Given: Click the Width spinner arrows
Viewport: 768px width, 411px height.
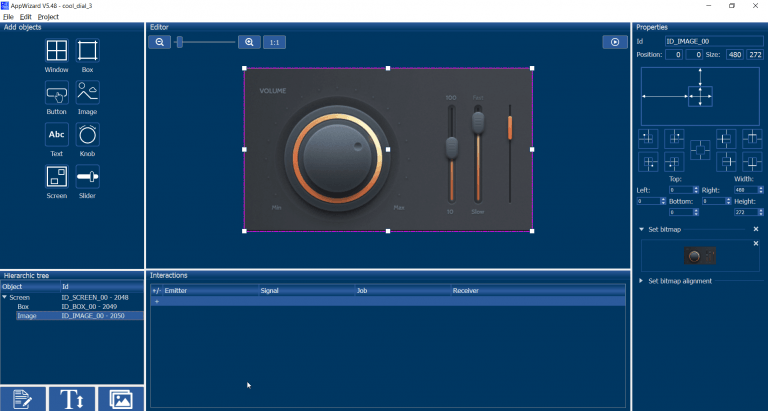Looking at the screenshot, I should click(761, 190).
